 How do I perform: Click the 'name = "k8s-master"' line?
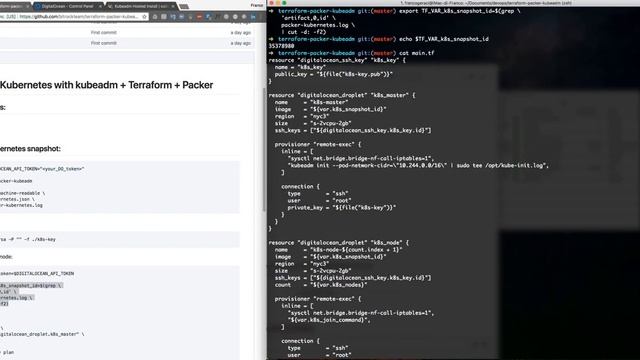tap(311, 102)
